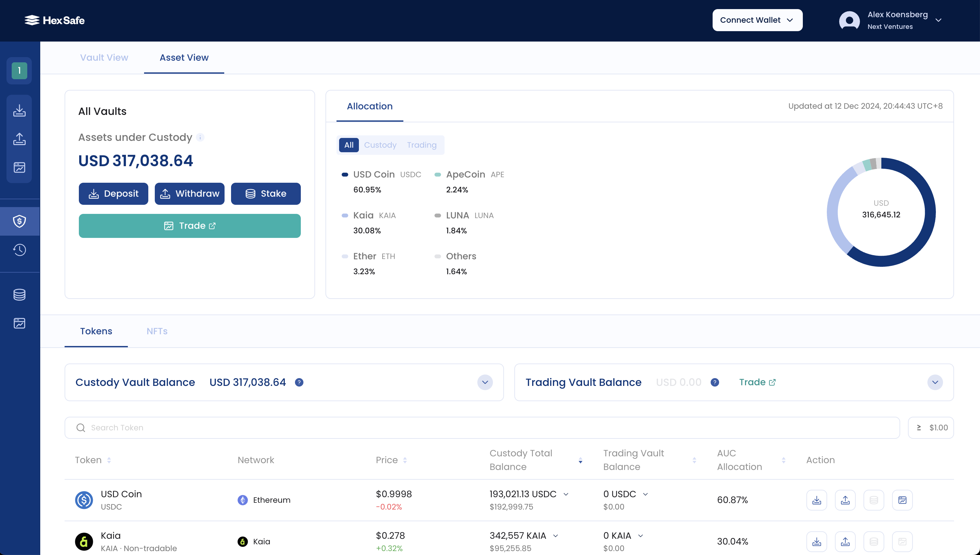
Task: Select the Allocation tab
Action: pos(370,106)
